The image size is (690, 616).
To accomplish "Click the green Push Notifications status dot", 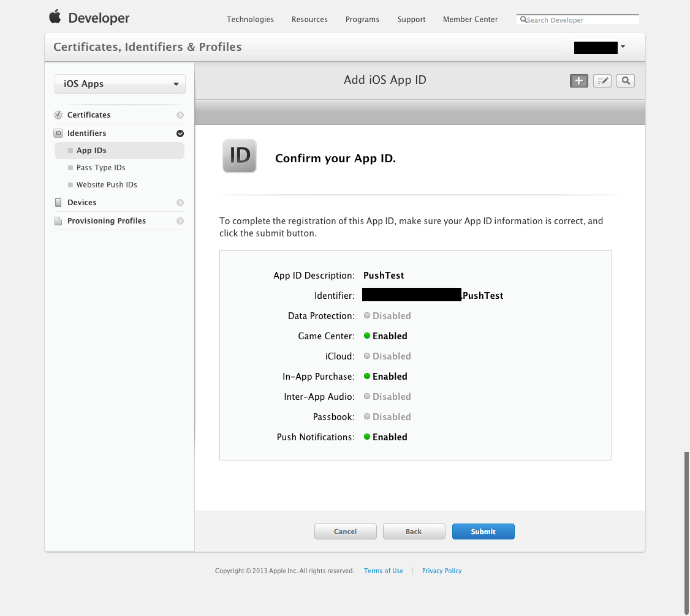I will point(367,437).
